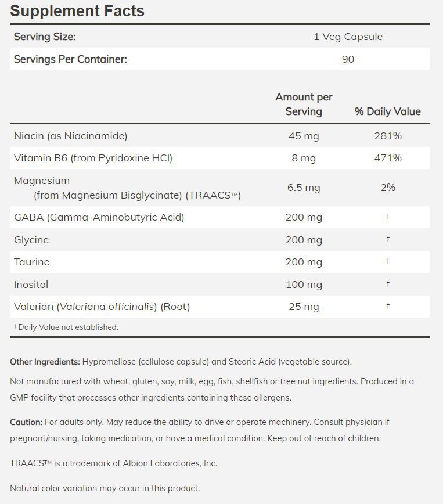The image size is (443, 504).
Task: Click the Taurine ingredient name
Action: 31,262
